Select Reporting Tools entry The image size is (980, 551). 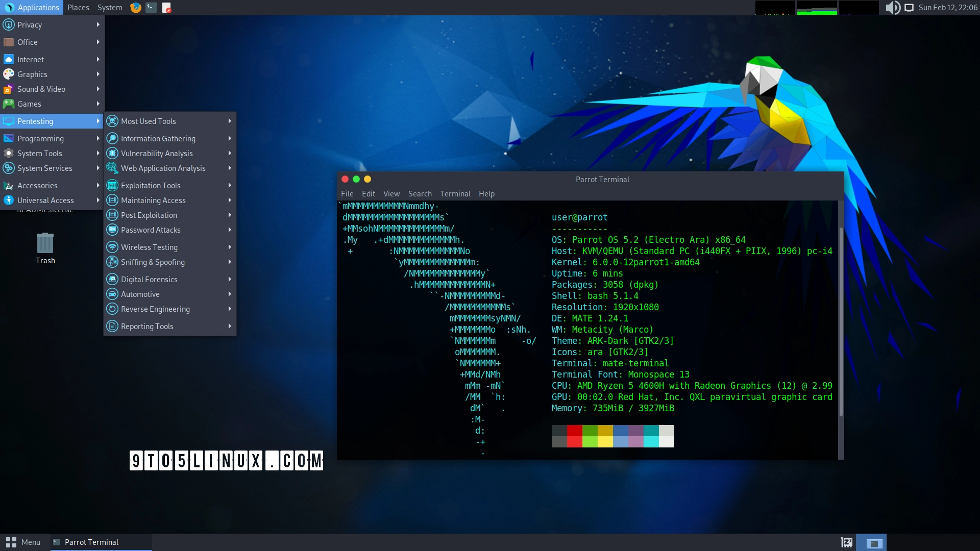(146, 326)
